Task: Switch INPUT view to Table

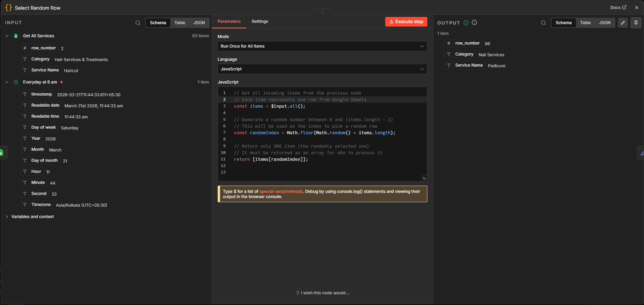Action: click(x=180, y=23)
